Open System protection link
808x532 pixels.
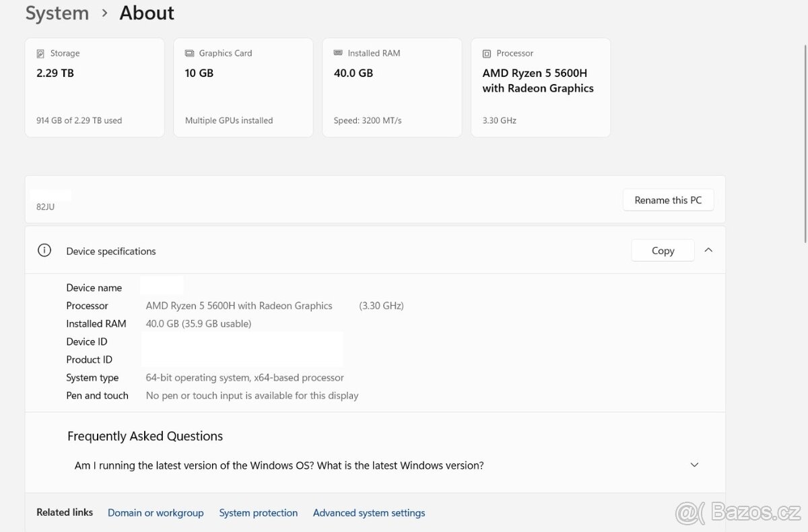coord(258,512)
